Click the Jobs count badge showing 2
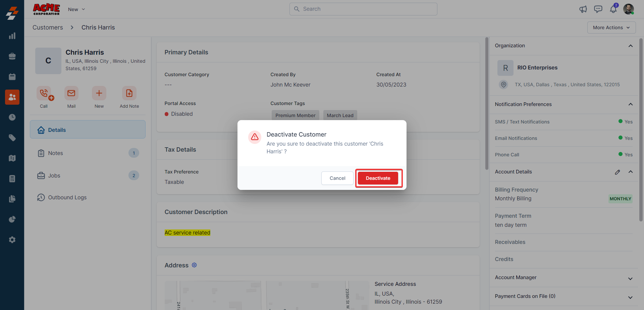 click(x=134, y=175)
